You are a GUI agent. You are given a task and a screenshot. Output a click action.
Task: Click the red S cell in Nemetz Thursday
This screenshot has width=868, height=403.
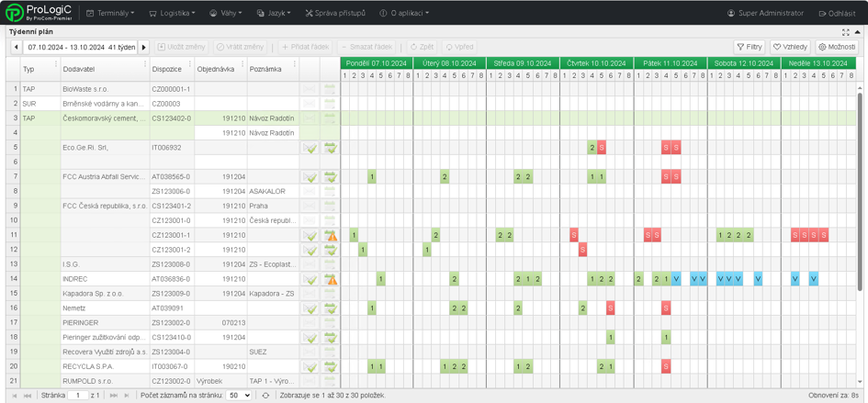pos(610,308)
